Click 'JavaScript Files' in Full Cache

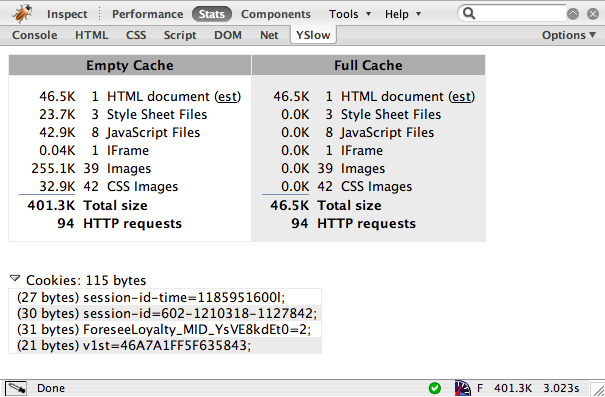pyautogui.click(x=387, y=133)
